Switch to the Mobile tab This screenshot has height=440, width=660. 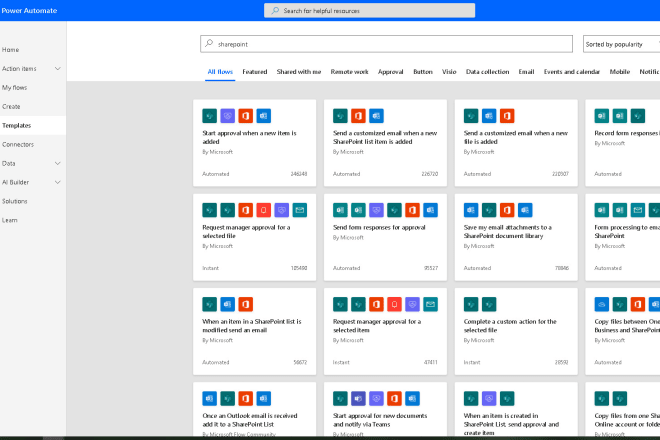[620, 72]
